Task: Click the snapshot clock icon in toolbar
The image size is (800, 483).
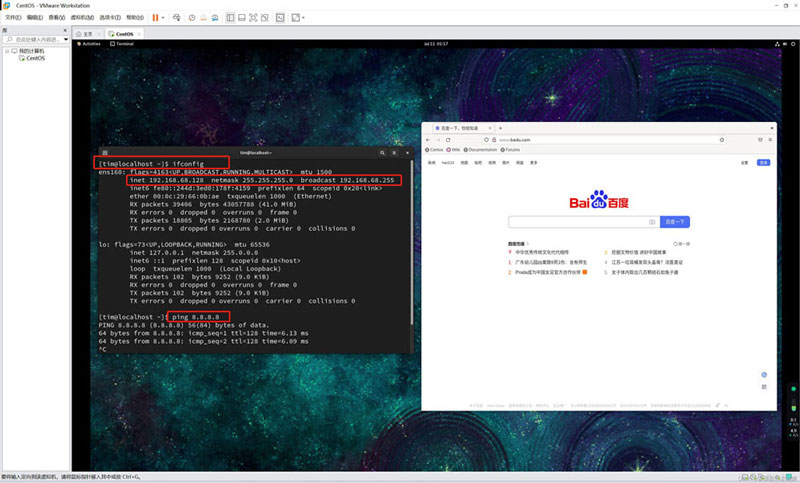Action: (x=192, y=18)
